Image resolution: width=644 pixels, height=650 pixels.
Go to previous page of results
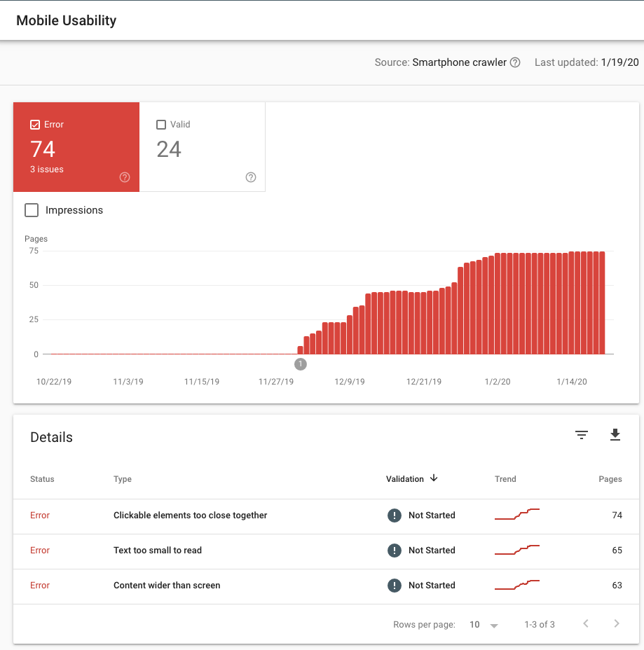[x=586, y=623]
